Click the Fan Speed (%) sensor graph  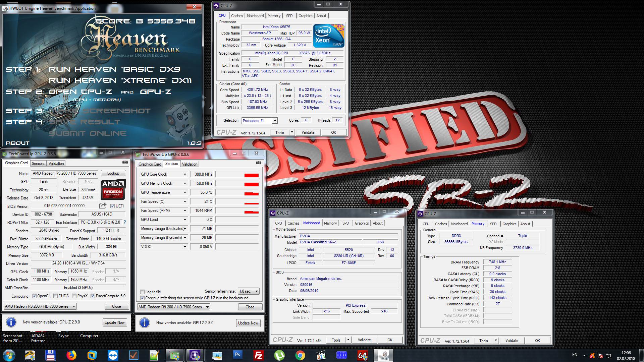point(237,201)
